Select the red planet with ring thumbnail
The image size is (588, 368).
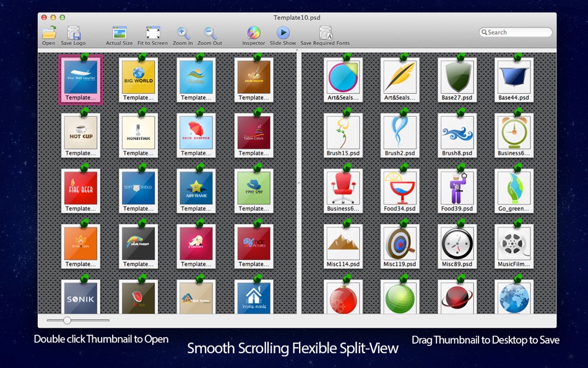pyautogui.click(x=457, y=297)
